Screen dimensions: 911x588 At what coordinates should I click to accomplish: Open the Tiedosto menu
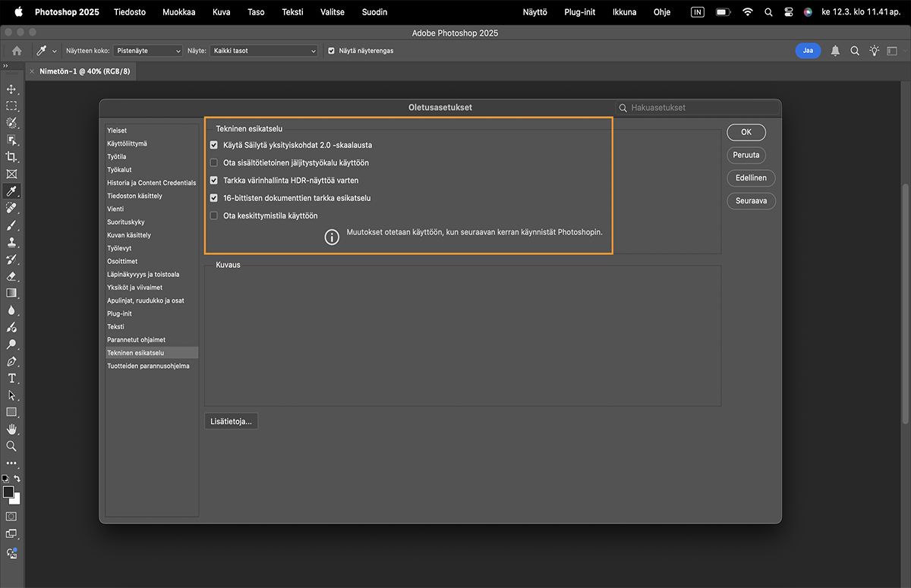(x=130, y=12)
